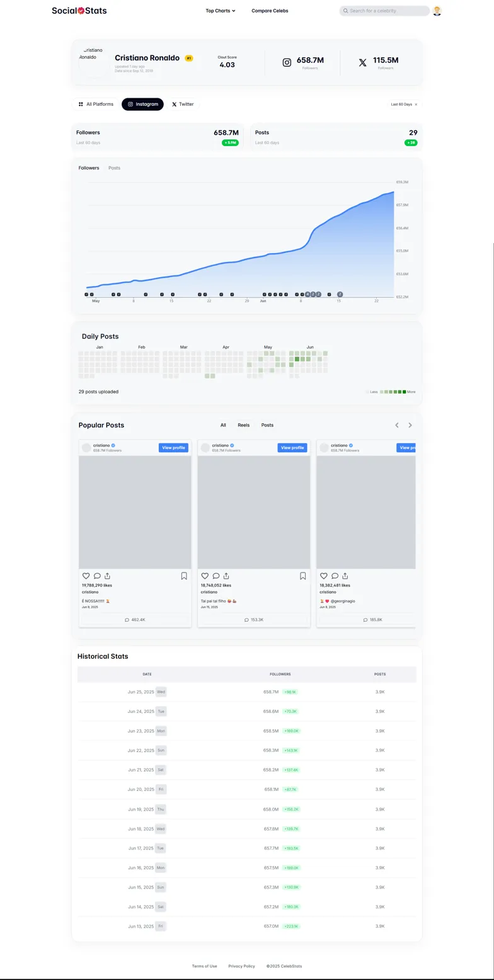Screen dimensions: 494x980
Task: Click cristiano avatar on 18,748,052 likes post
Action: click(x=205, y=448)
